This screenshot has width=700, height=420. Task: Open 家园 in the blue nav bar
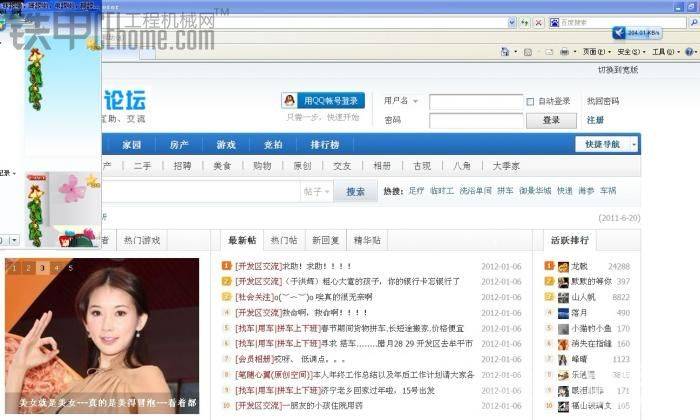(x=132, y=145)
